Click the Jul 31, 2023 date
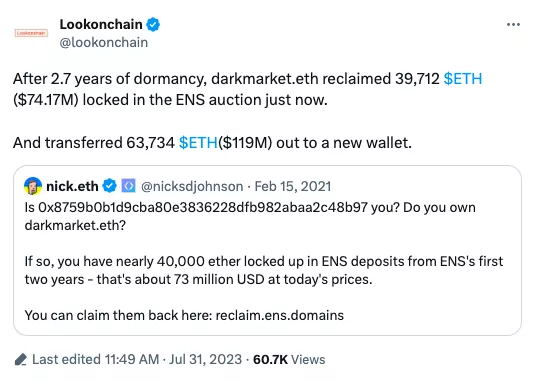This screenshot has height=382, width=535. tap(205, 359)
